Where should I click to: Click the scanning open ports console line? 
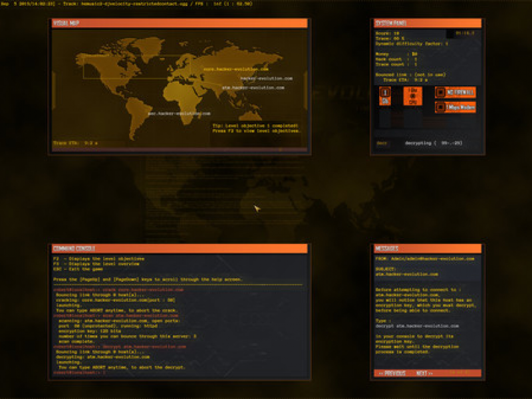point(120,321)
